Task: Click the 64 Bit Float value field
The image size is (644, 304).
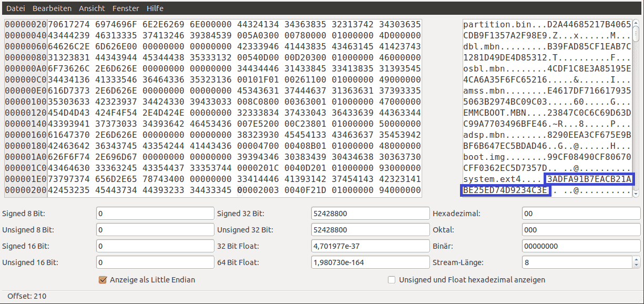Action: (371, 262)
